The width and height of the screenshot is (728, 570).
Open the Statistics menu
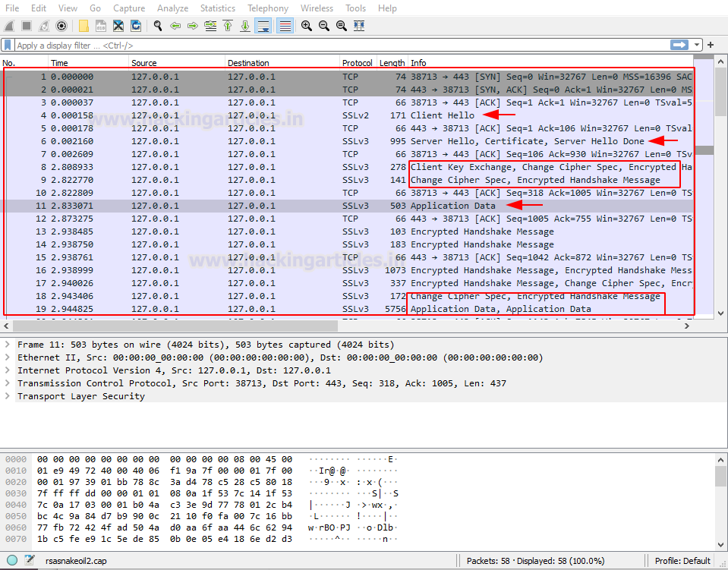pos(218,8)
